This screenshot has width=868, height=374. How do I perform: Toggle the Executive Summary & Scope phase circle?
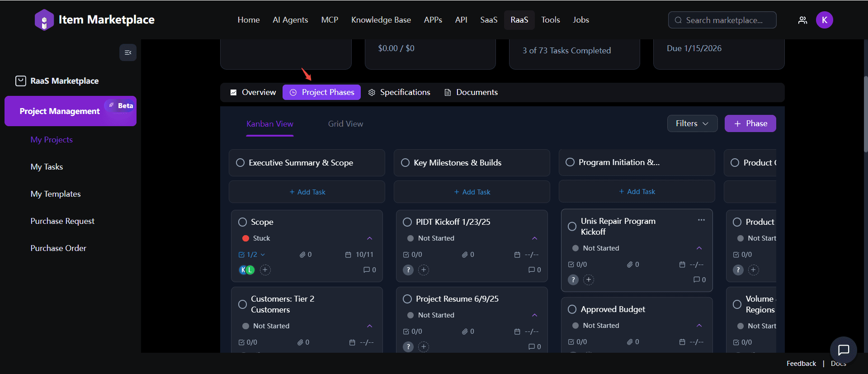coord(241,163)
